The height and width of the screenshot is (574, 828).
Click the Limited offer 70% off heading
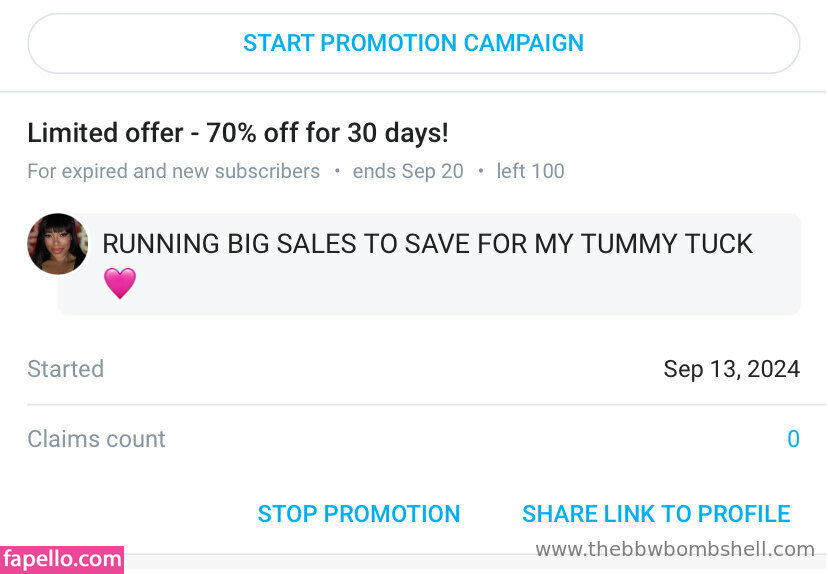click(238, 133)
